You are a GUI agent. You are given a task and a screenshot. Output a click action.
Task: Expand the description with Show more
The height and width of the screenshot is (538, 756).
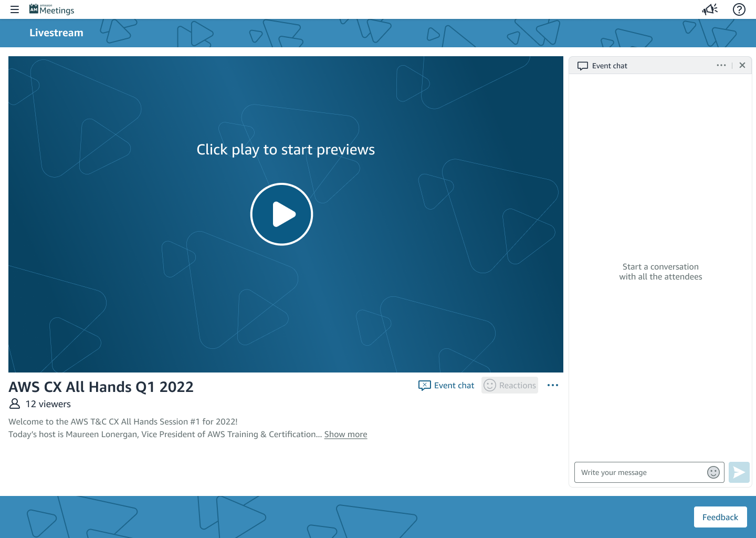click(345, 434)
